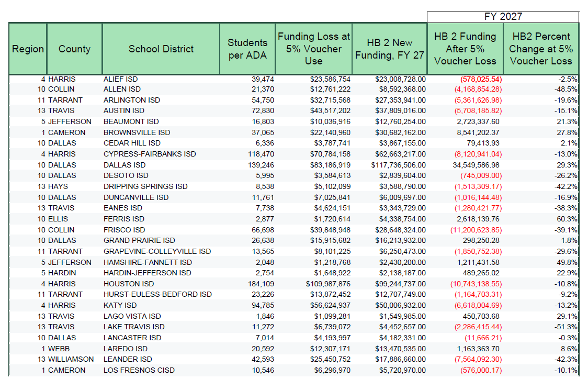
Task: Select students value 139,246 for Dallas ISD
Action: 261,165
